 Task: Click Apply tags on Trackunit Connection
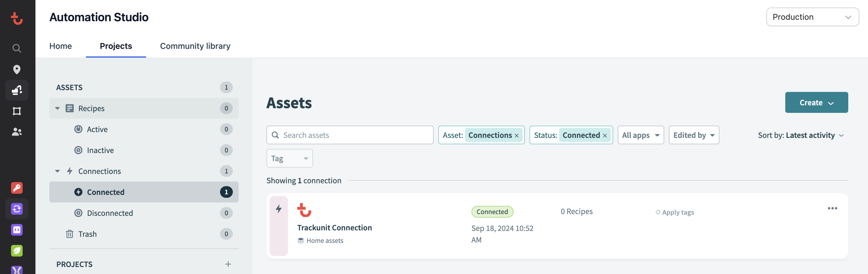675,212
